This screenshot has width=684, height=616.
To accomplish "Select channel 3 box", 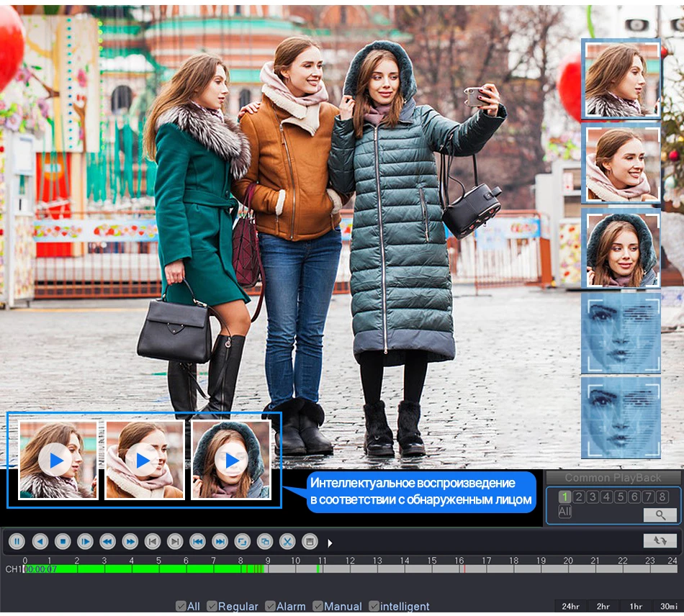I will click(593, 497).
